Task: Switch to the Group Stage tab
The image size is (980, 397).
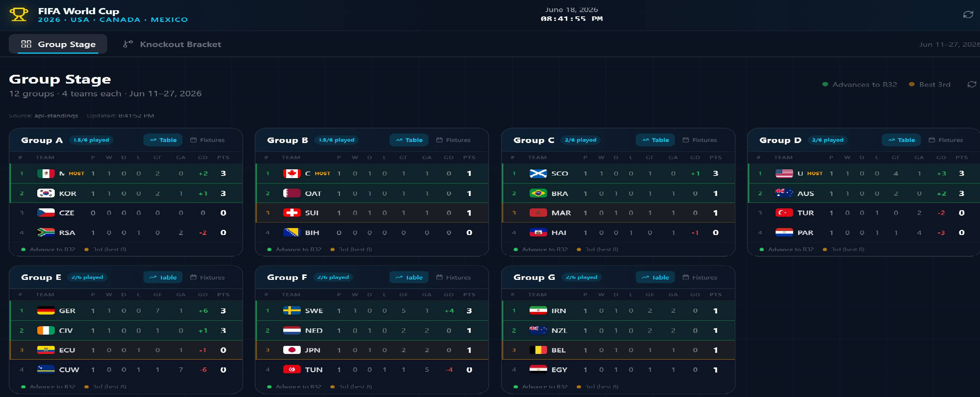Action: (58, 44)
